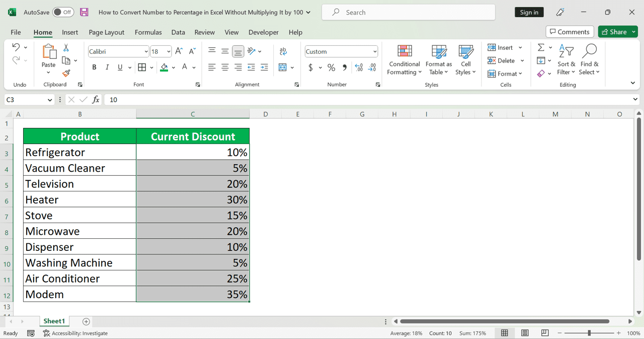Viewport: 644px width, 339px height.
Task: Decrease font size with the smaller A
Action: (x=192, y=51)
